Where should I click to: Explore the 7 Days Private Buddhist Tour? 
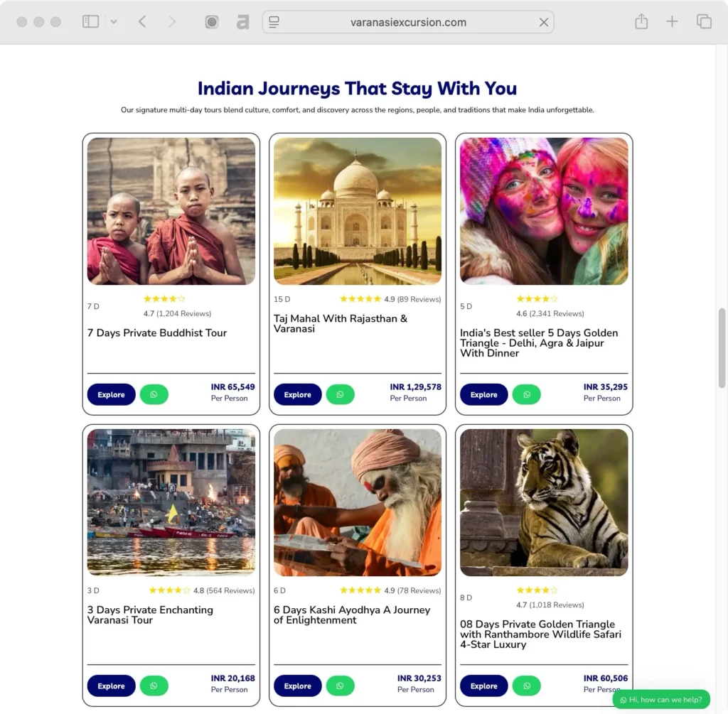pyautogui.click(x=111, y=394)
